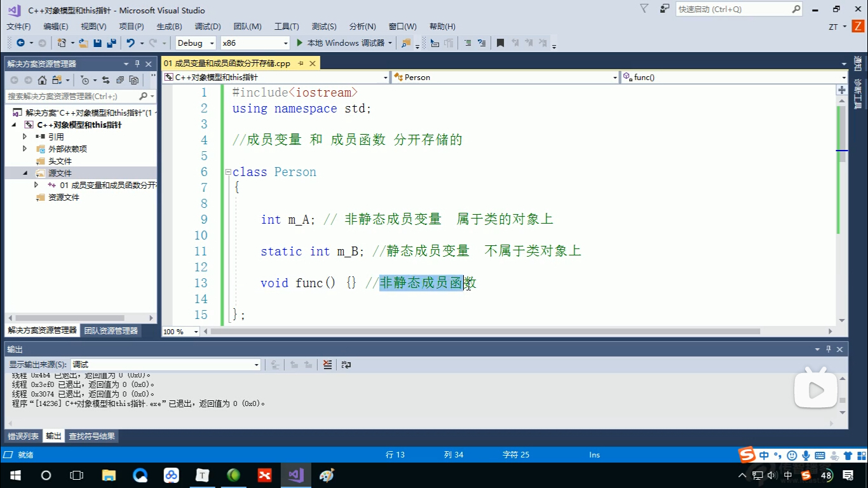Open the 调试(D) menu

pos(207,27)
